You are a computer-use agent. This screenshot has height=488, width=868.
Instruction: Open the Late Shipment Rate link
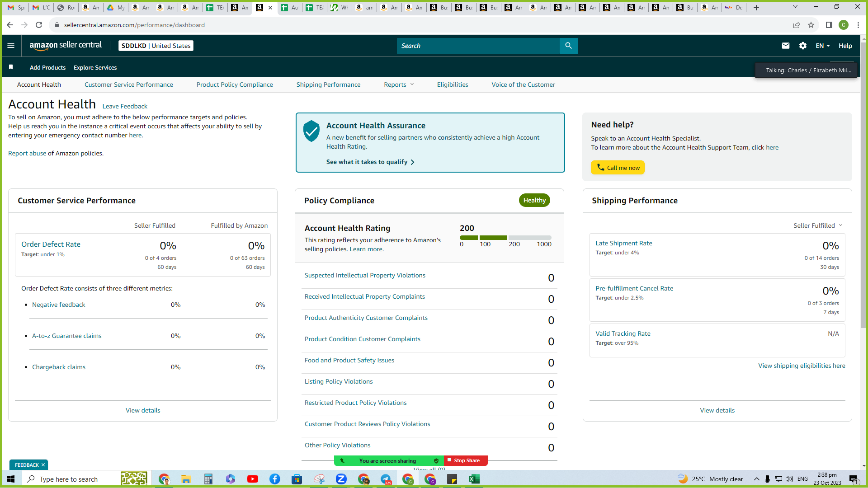tap(624, 243)
